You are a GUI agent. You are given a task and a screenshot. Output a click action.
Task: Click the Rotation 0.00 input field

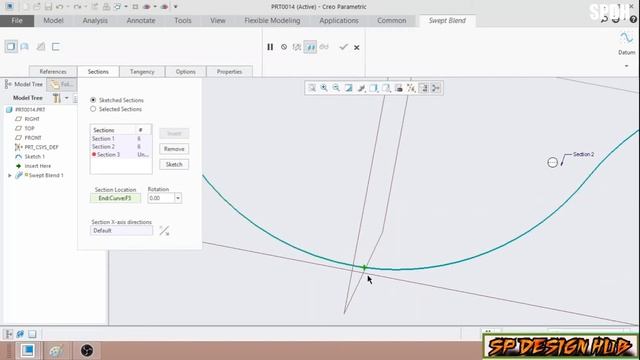[x=161, y=198]
